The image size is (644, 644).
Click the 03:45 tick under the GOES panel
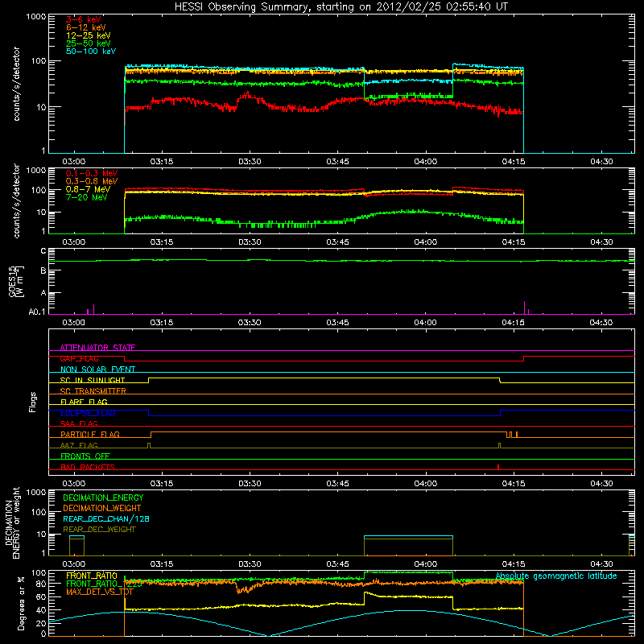click(x=337, y=323)
